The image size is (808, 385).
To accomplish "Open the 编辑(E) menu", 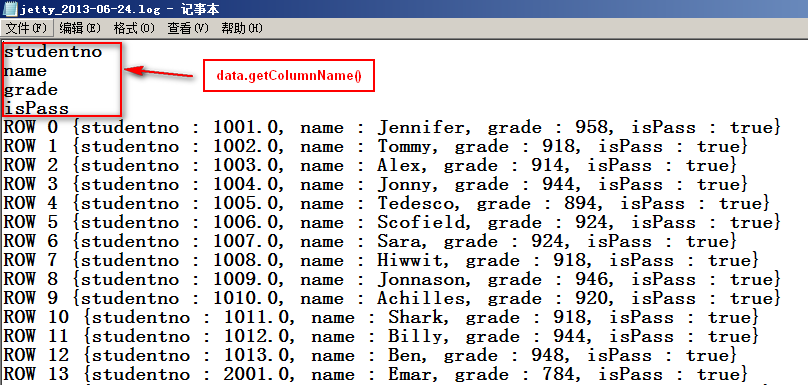I will click(80, 28).
